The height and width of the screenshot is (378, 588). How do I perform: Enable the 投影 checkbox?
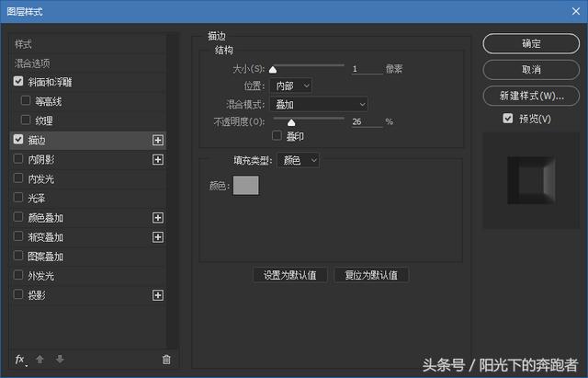pyautogui.click(x=18, y=294)
